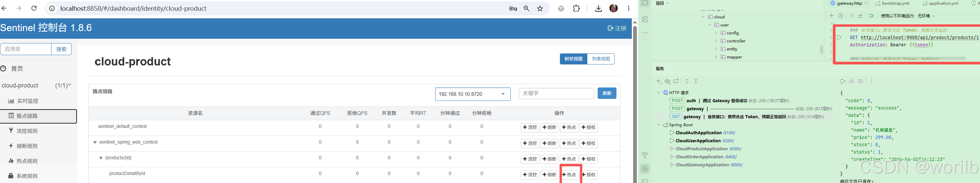Toggle eye view options in 服务 panel
Viewport: 980px width, 183px height.
tap(667, 81)
